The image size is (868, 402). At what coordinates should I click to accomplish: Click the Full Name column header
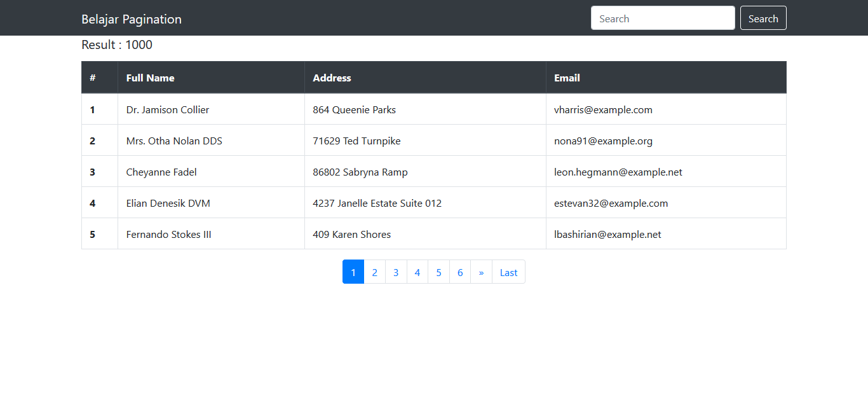coord(150,77)
